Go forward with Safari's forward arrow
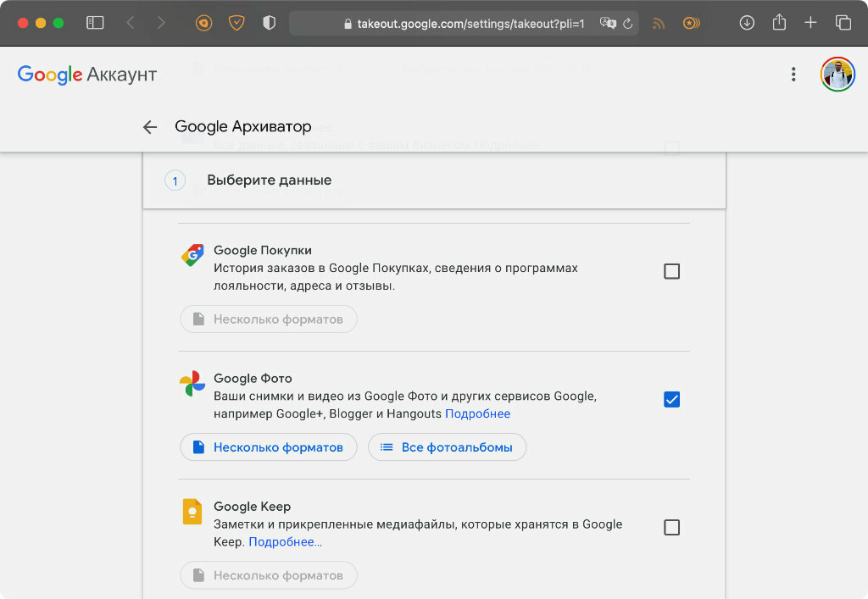868x599 pixels. tap(161, 23)
